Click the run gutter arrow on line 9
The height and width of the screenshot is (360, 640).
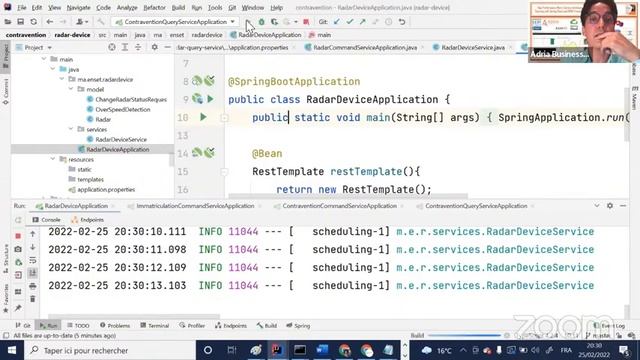pos(210,99)
